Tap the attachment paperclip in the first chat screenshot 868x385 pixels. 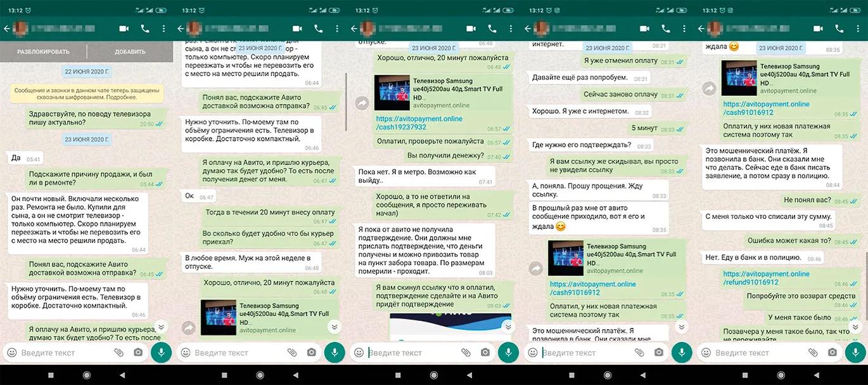click(118, 352)
